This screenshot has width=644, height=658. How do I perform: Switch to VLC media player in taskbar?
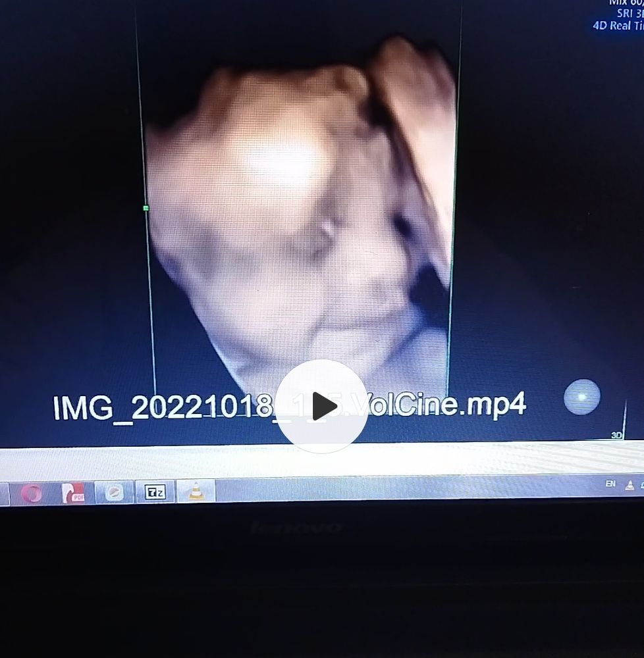[196, 491]
